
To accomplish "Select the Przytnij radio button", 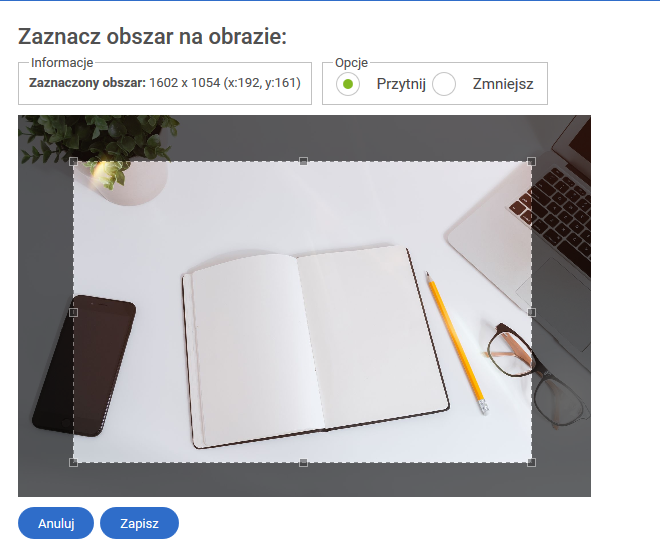I will pyautogui.click(x=348, y=84).
